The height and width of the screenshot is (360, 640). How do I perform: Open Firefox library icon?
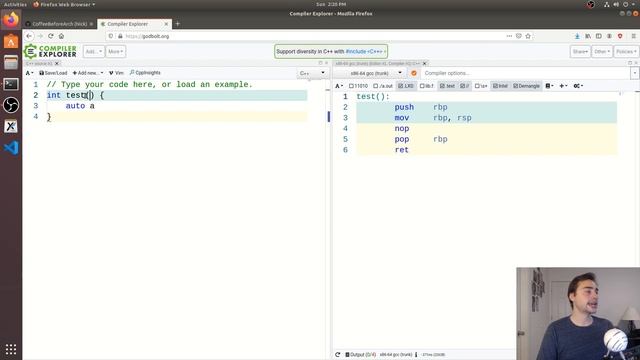pos(588,36)
